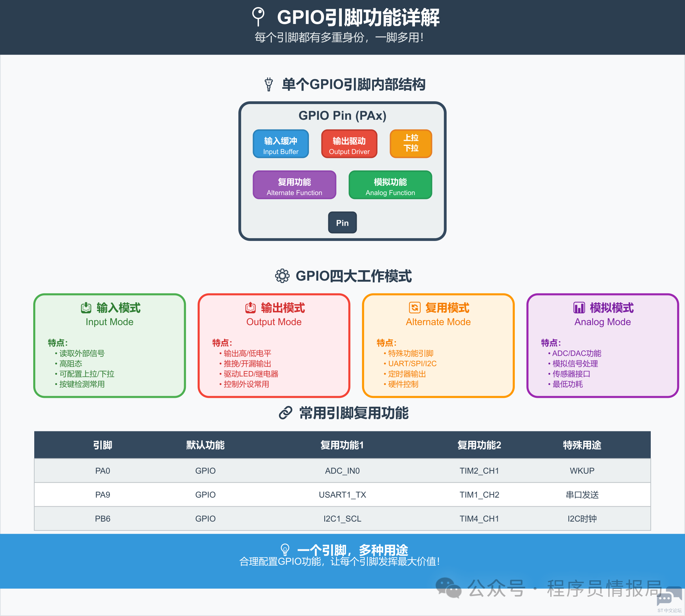Click the USART1_TX cell in PA9 row
Image resolution: width=685 pixels, height=616 pixels.
coord(342,495)
